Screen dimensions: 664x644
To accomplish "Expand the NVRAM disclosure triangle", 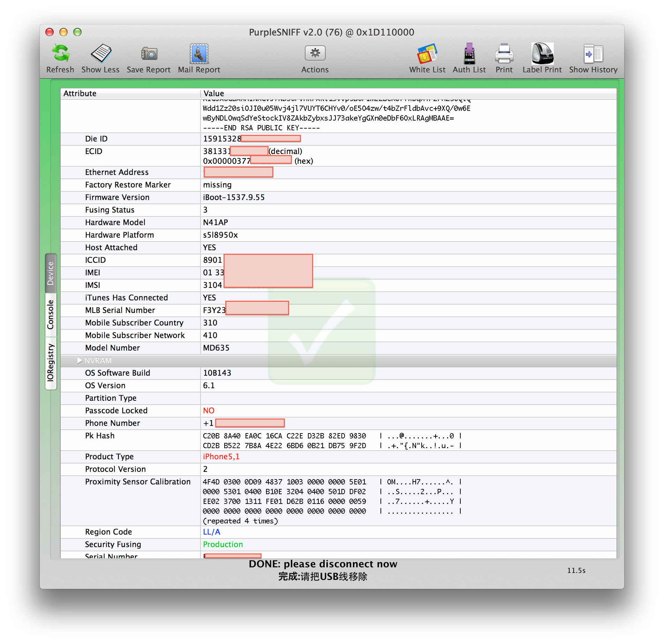I will pos(80,360).
